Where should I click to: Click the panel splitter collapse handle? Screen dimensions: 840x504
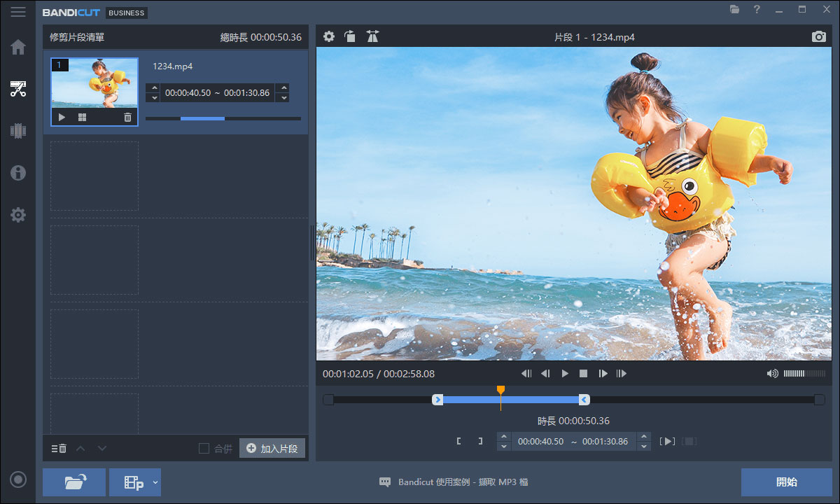point(312,243)
